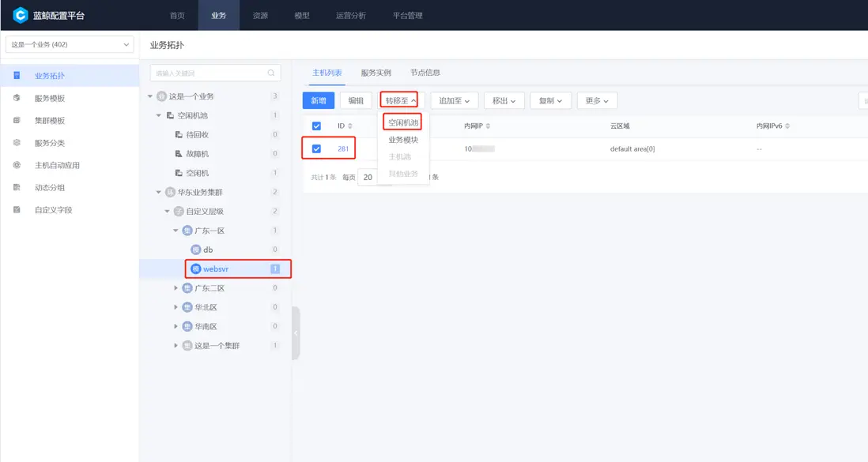Collapse the topology tree panel handle

pyautogui.click(x=296, y=333)
